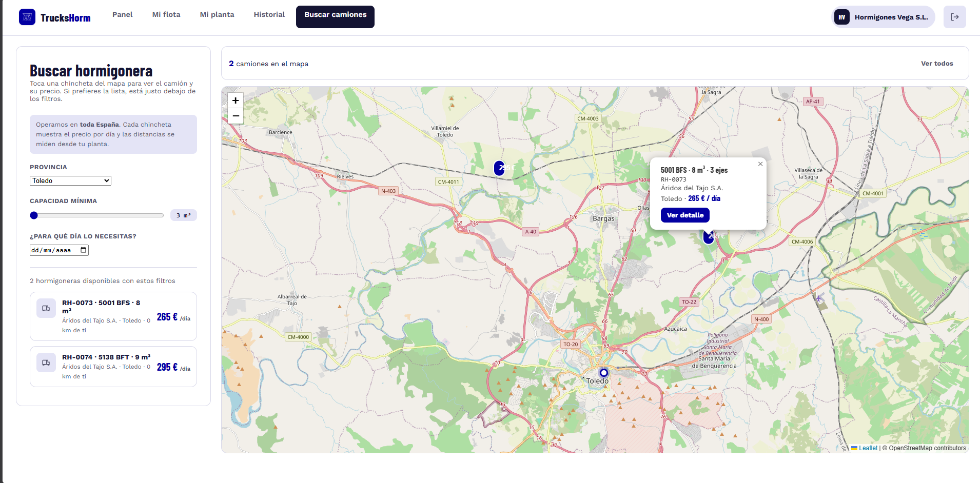
Task: Zoom out on the map
Action: coord(236,116)
